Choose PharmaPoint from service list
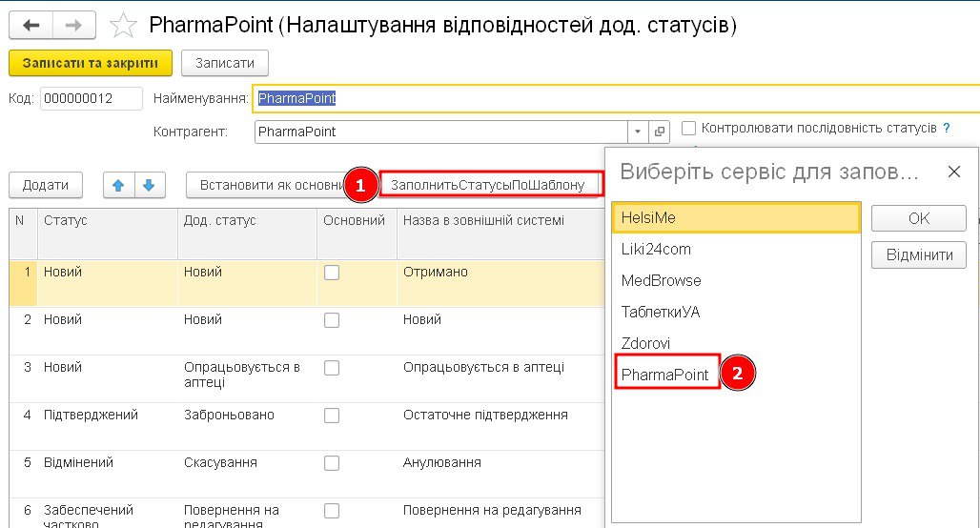 coord(665,375)
